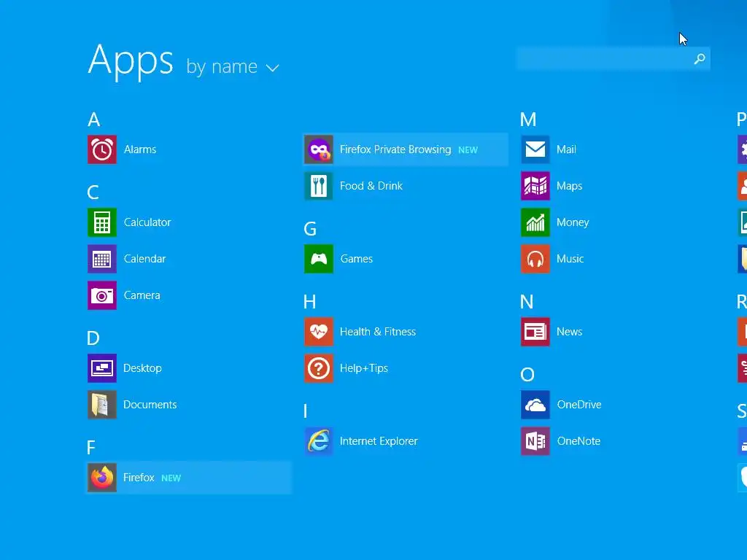Click the 'Internet Explorer' label

tap(379, 441)
